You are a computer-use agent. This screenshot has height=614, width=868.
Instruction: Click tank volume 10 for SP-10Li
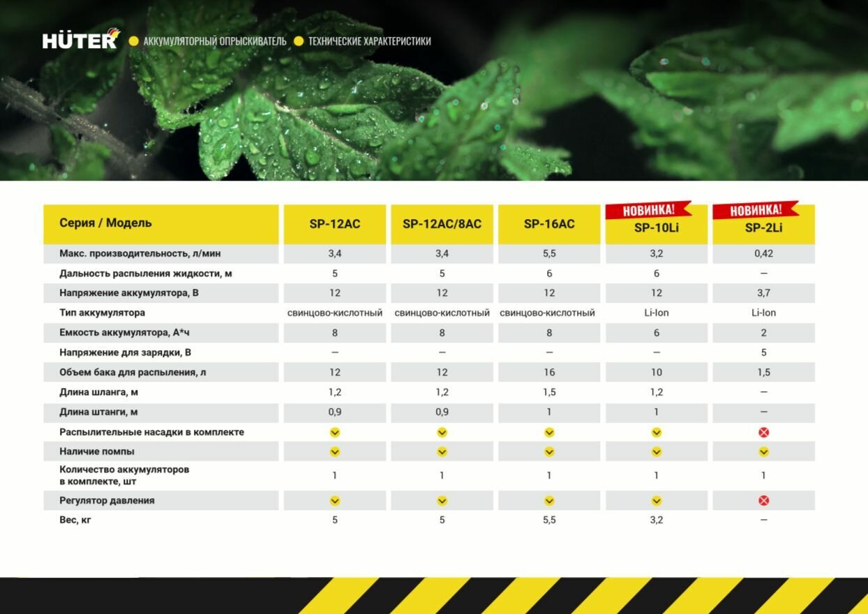[657, 373]
